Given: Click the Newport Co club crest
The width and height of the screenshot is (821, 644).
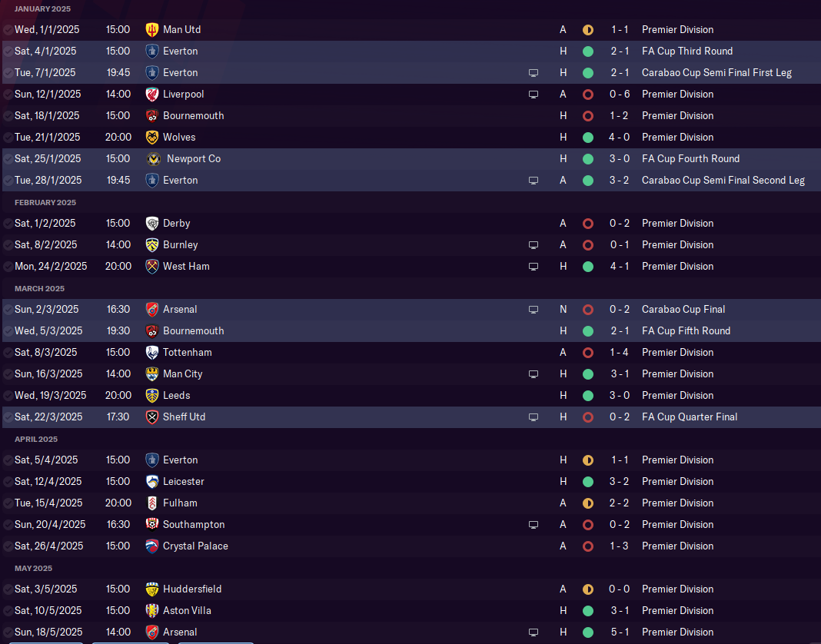Looking at the screenshot, I should [x=154, y=158].
